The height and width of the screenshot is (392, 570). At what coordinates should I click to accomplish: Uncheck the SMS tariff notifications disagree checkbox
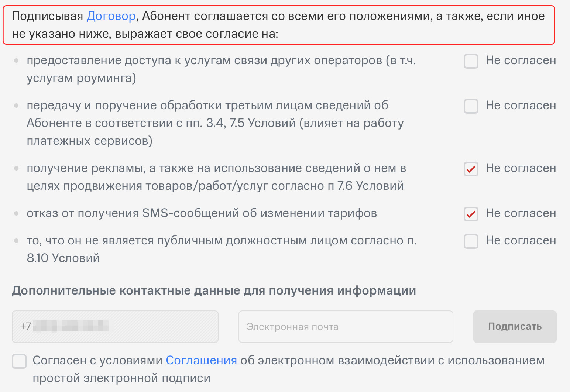pos(471,214)
